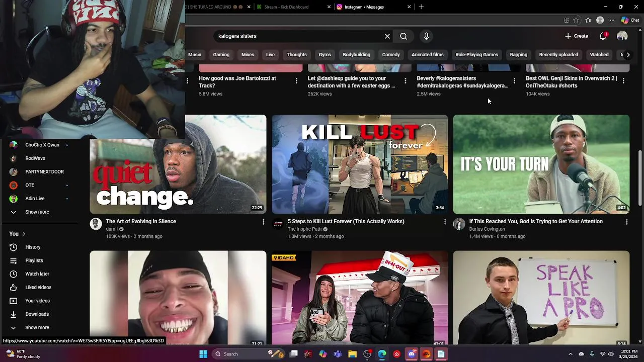Open options menu for If This Reached You video

(x=626, y=222)
